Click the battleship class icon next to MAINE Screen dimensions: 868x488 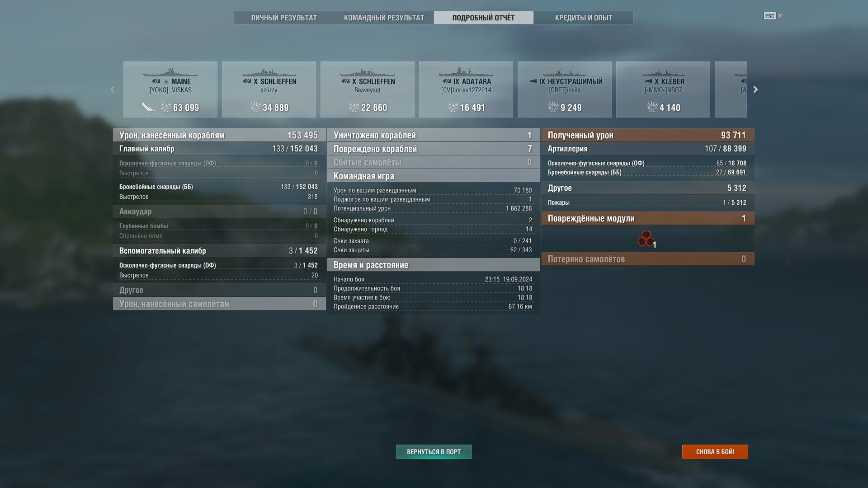pos(156,81)
